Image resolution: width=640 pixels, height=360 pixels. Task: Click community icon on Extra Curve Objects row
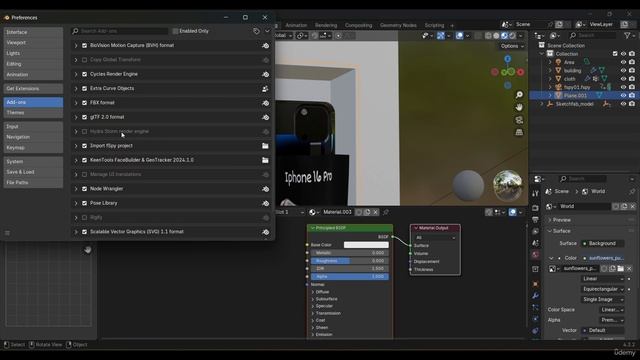pyautogui.click(x=265, y=89)
